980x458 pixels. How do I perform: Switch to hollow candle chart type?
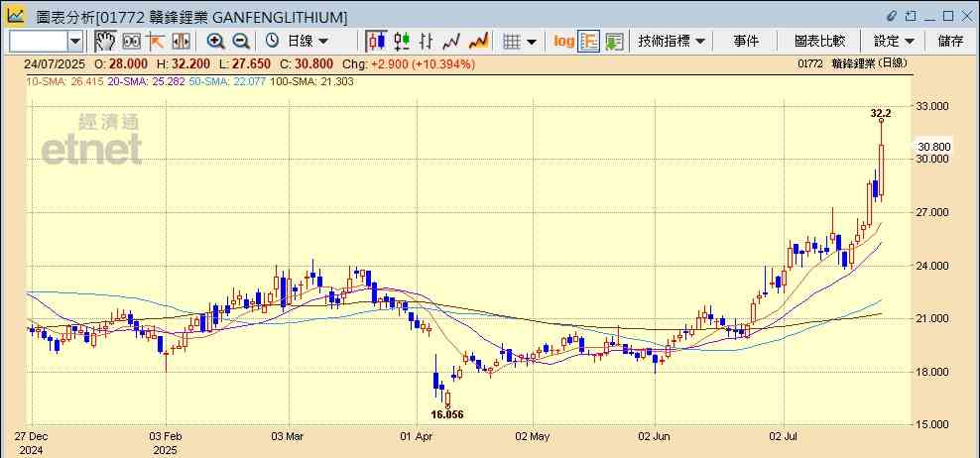(x=402, y=42)
